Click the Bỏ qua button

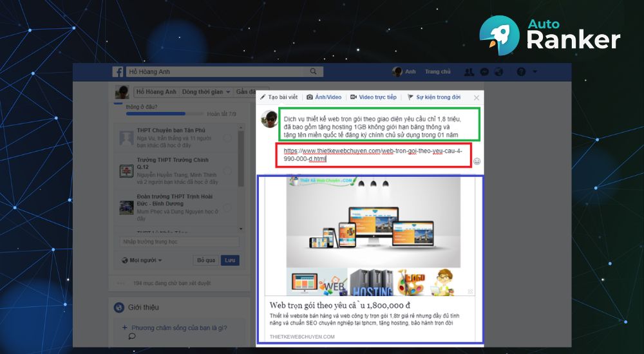[206, 261]
